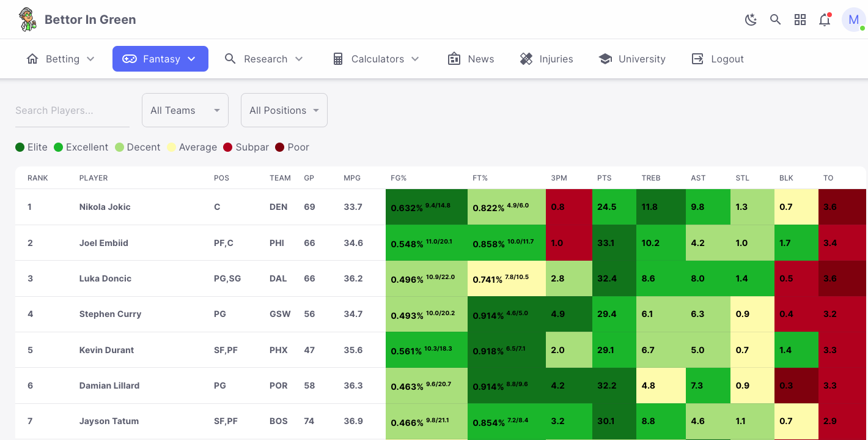Focus the Search Players field
This screenshot has height=440, width=868.
click(x=72, y=110)
